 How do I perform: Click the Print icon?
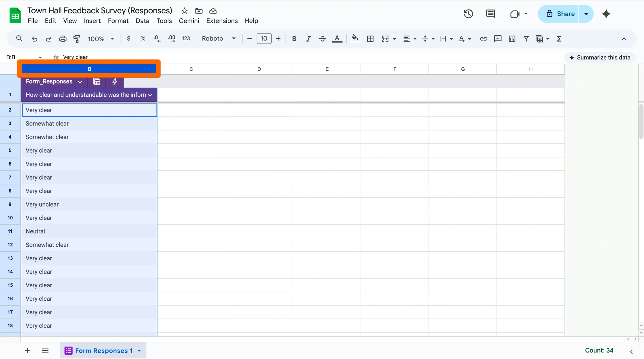pyautogui.click(x=62, y=38)
